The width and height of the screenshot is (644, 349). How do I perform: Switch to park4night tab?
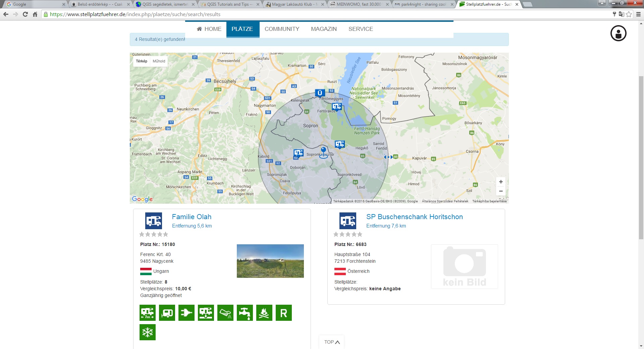424,4
